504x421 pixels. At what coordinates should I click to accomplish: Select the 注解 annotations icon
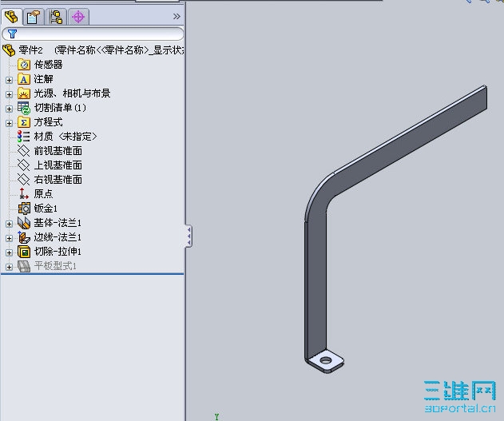tap(24, 79)
